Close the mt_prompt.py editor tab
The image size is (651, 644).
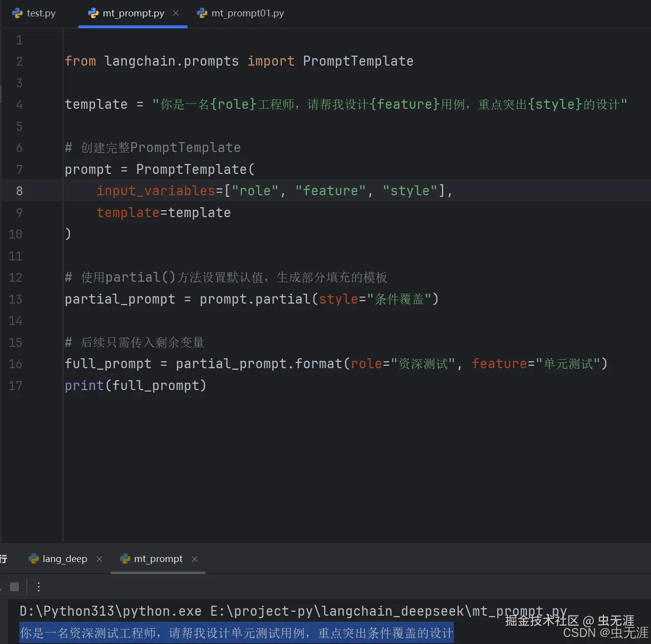click(x=176, y=13)
